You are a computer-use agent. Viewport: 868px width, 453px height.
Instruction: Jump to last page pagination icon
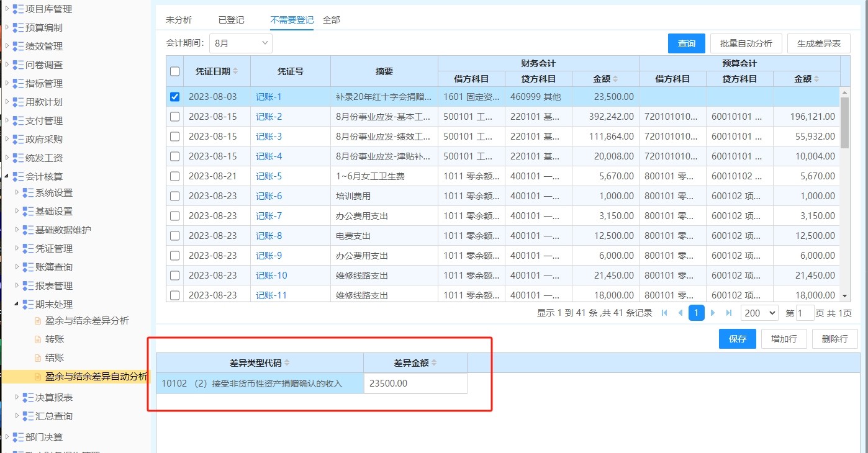point(729,313)
